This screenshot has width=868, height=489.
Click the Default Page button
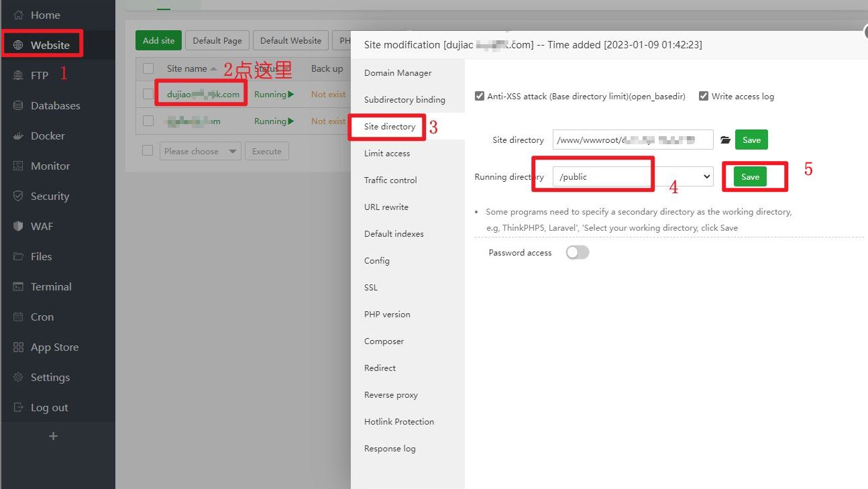click(217, 40)
